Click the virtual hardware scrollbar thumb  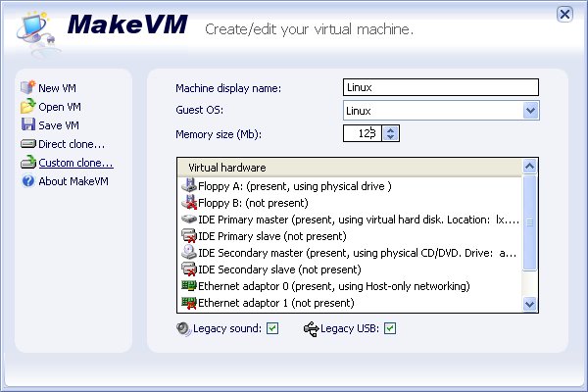coord(529,222)
